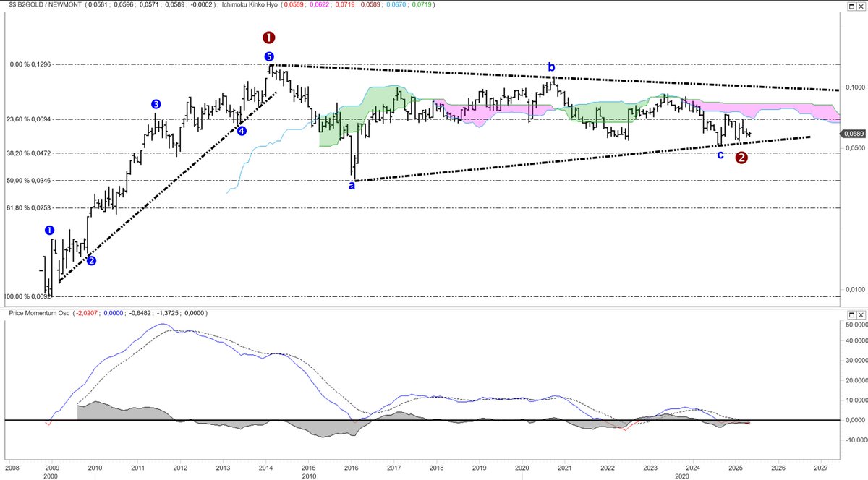Close the Price Momentum Osc pane
This screenshot has height=480, width=868.
(861, 314)
